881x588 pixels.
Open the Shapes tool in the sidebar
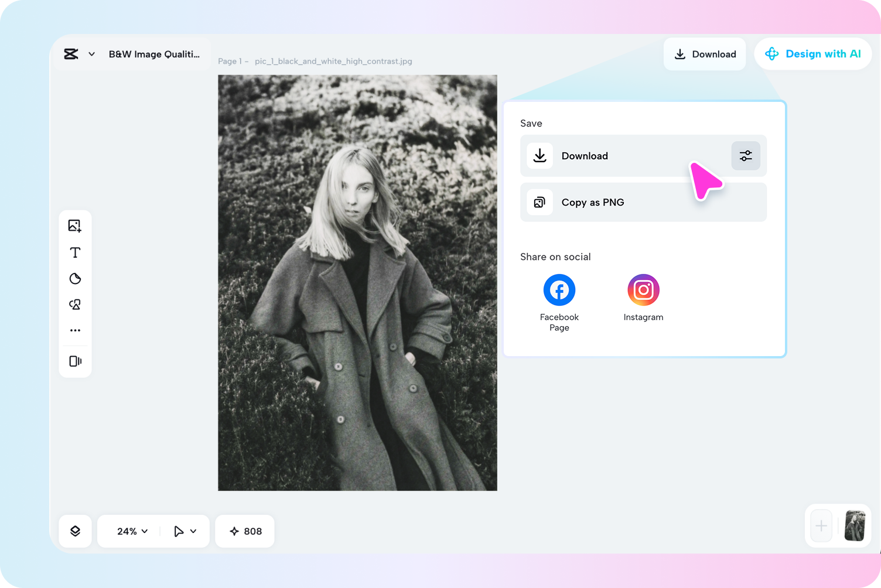(x=75, y=305)
